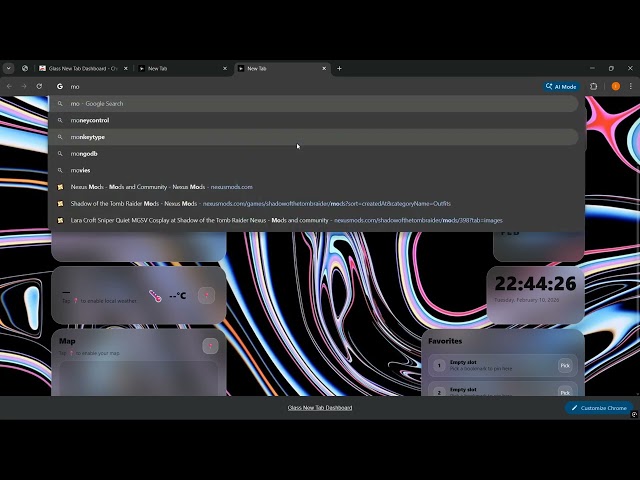
Task: Click Nexus Mods favicon on nexusmods.com row
Action: 60,187
